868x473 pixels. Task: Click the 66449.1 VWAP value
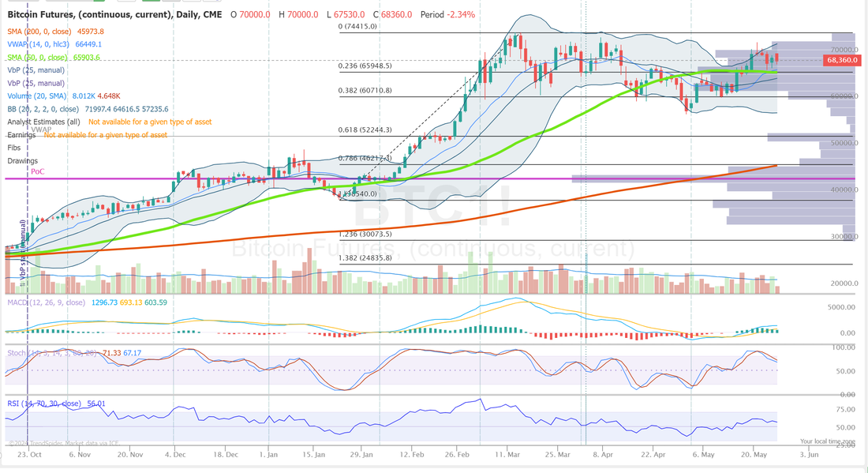(x=88, y=44)
